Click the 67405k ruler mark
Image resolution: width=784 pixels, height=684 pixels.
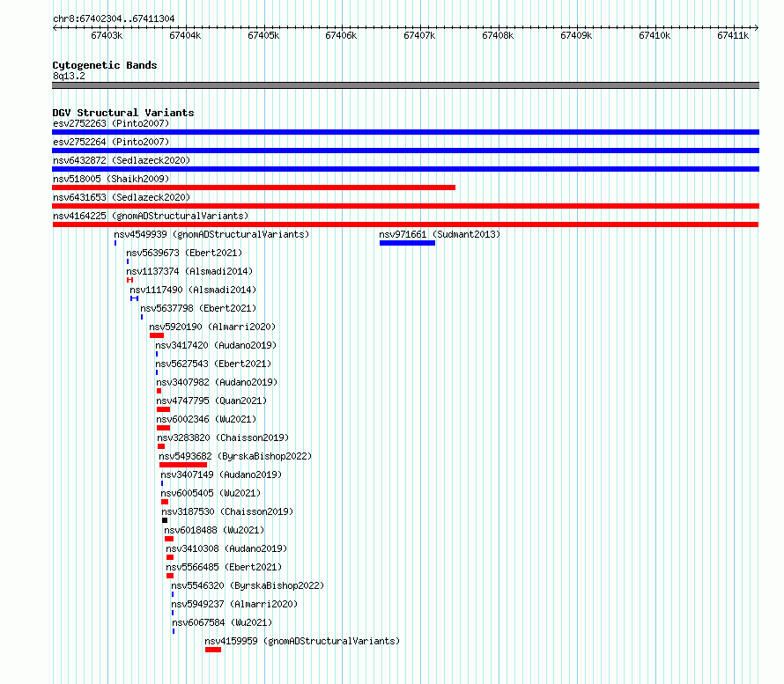pos(264,35)
